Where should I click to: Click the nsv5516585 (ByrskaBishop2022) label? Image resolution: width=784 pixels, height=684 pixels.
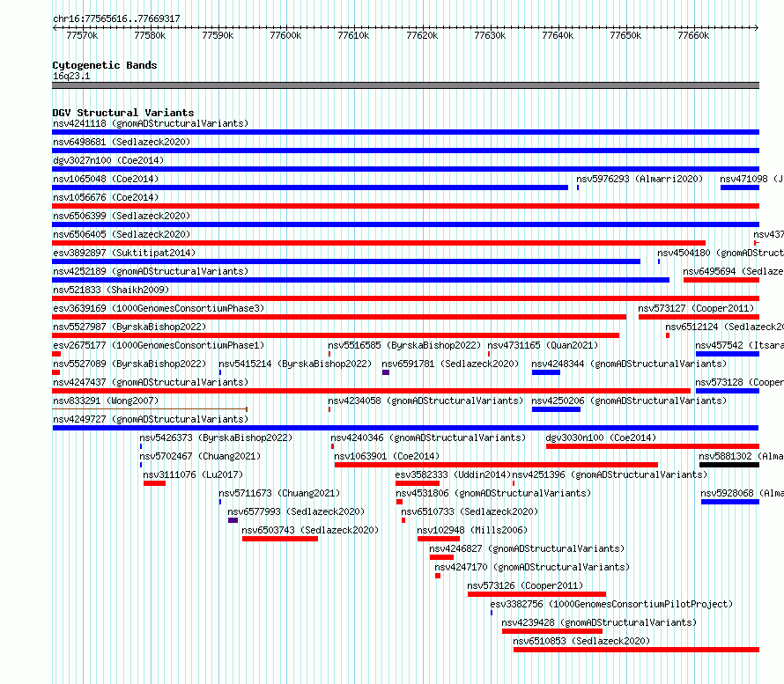click(404, 345)
